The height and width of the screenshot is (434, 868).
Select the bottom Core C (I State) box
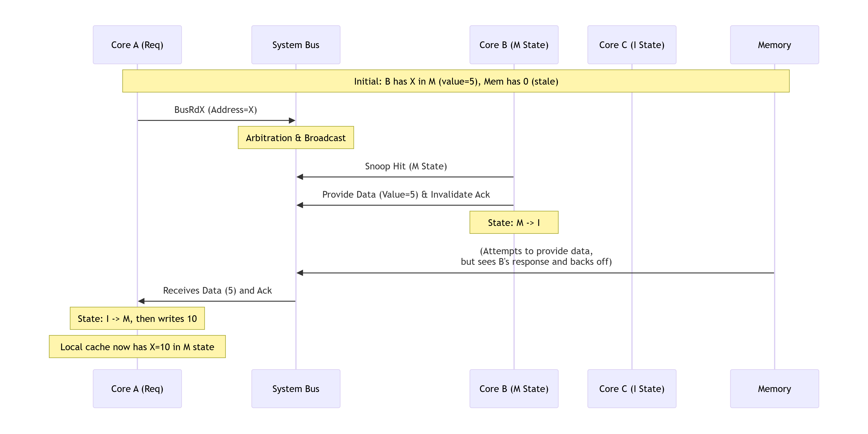pos(631,388)
